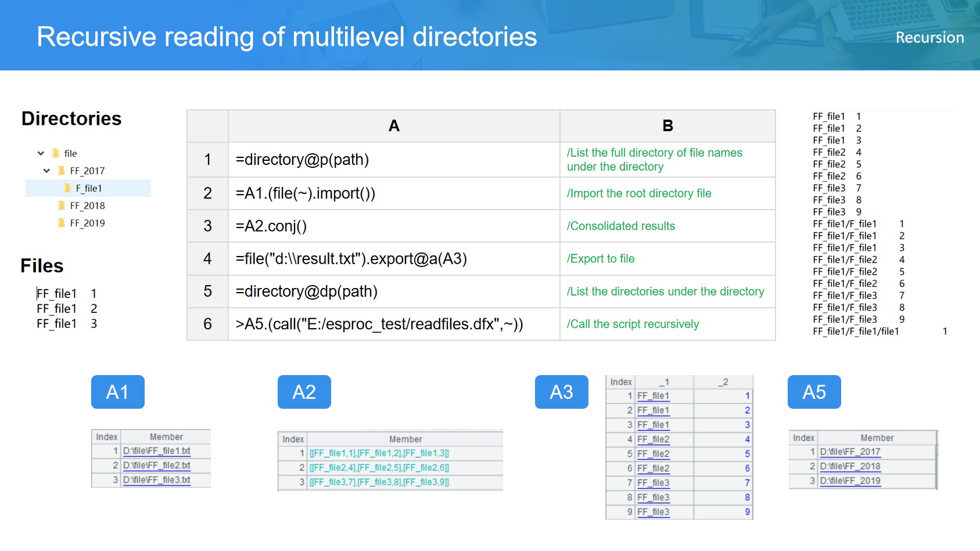Click the _2 column header in A3 table

[723, 382]
